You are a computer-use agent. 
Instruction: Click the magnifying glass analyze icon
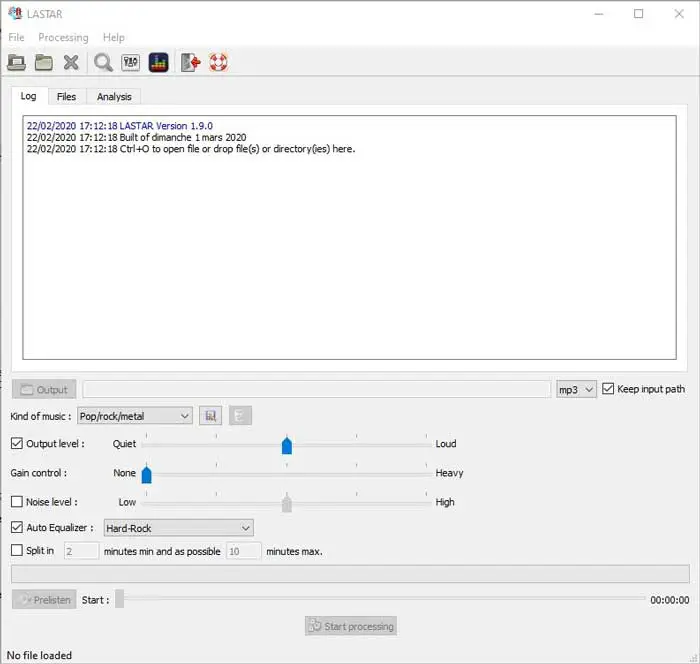[103, 63]
